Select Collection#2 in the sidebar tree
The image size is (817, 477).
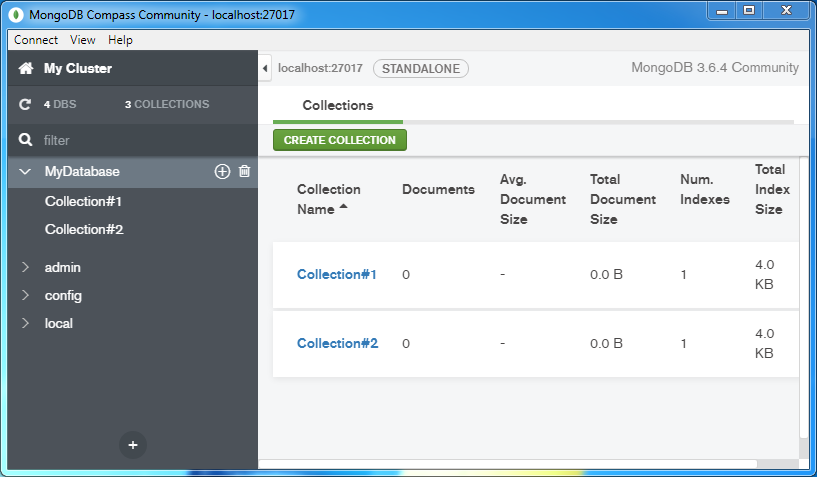(x=84, y=229)
